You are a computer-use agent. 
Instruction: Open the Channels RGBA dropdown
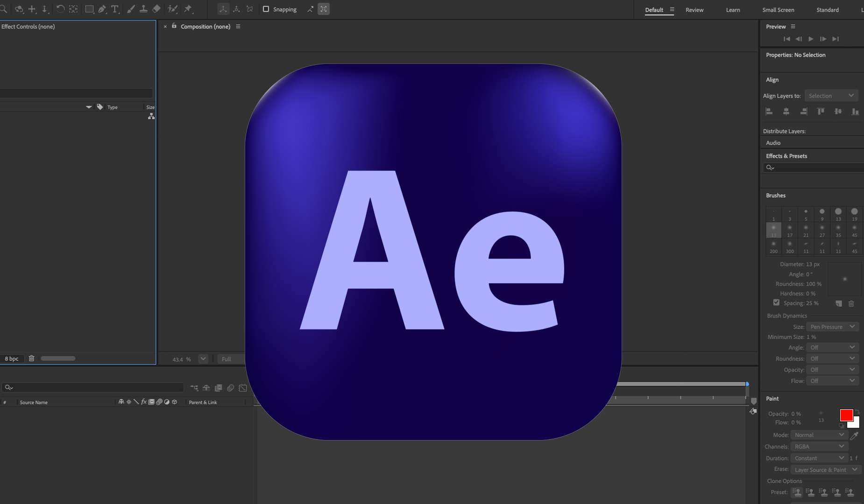(819, 447)
